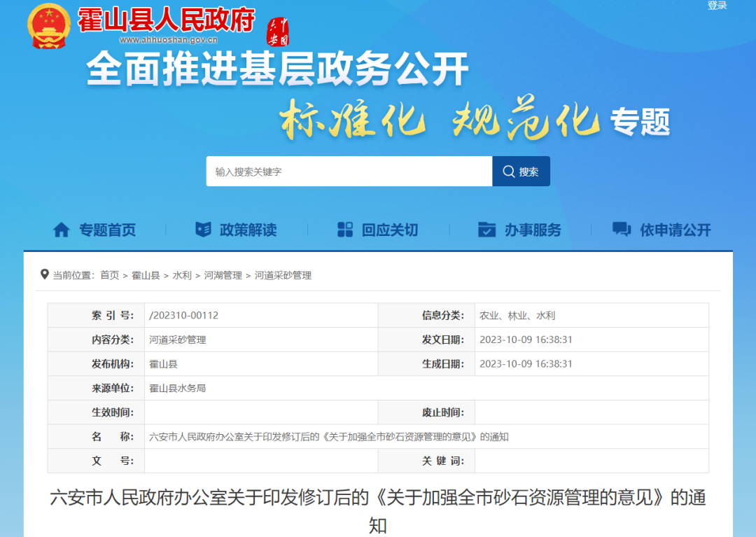Click the national emblem logo
The height and width of the screenshot is (537, 756).
click(49, 26)
